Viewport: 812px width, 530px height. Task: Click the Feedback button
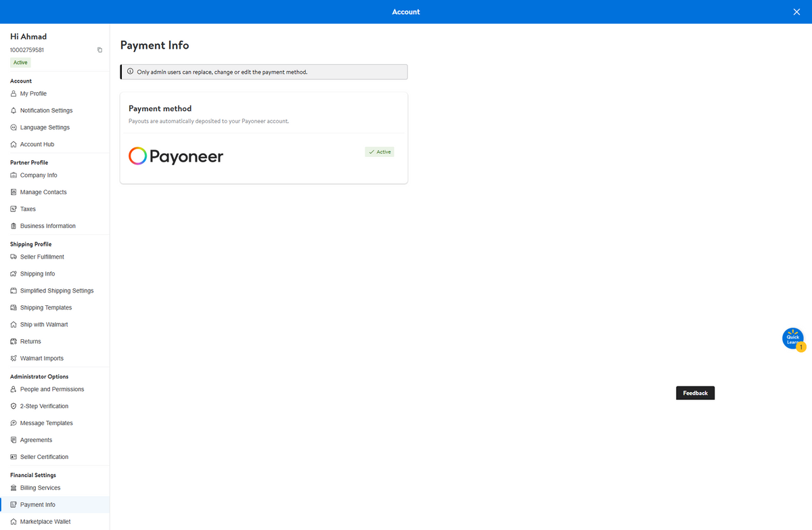point(695,393)
